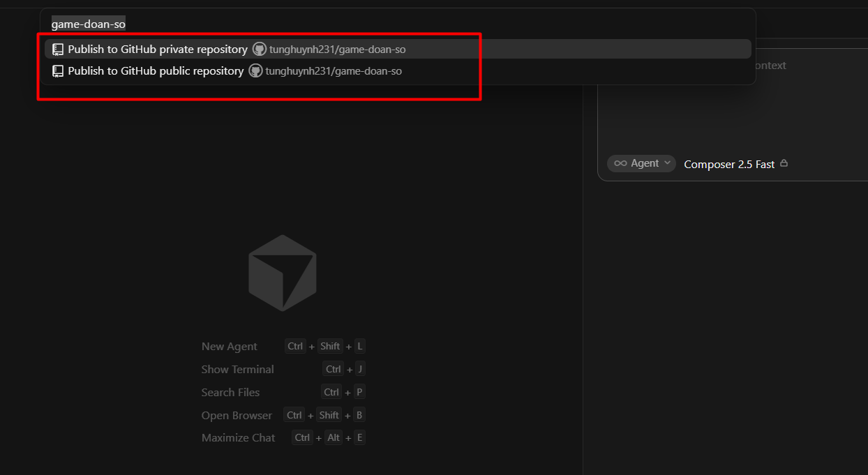Click the B key badge for Open Browser
Screen dimensions: 868x475
(x=359, y=415)
